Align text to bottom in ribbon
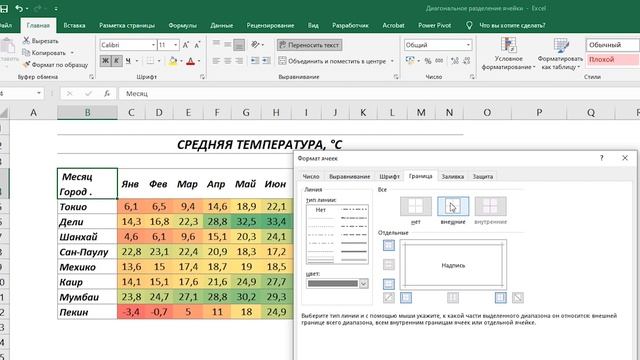This screenshot has height=360, width=640. point(239,44)
